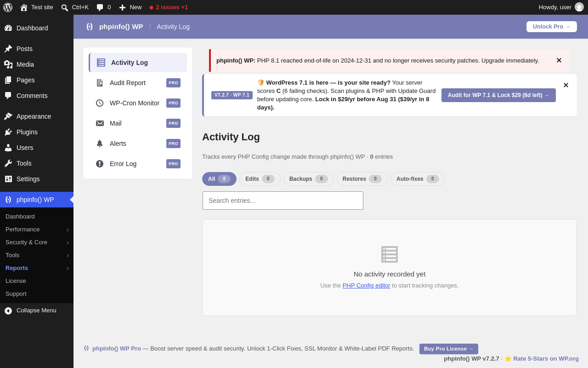Open Pages icon in sidebar
This screenshot has height=368, width=588.
[x=8, y=80]
